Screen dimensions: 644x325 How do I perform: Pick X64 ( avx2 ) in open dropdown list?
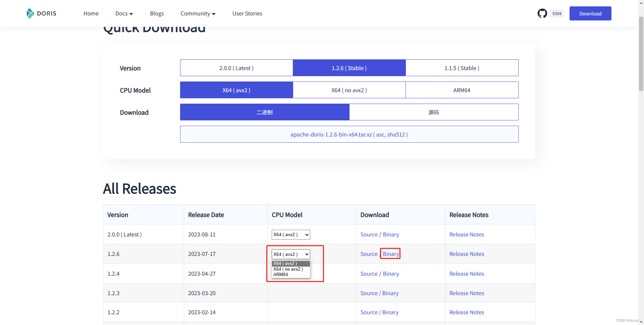coord(291,264)
